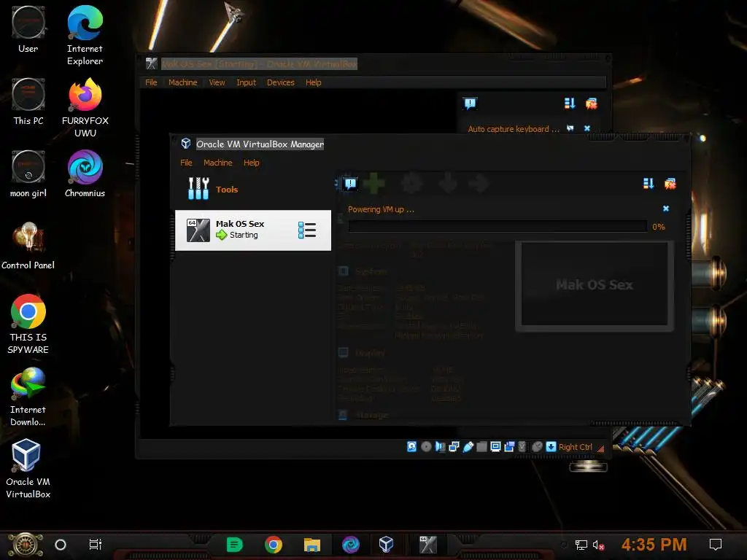
Task: Open File menu in VirtualBox Manager
Action: tap(186, 163)
